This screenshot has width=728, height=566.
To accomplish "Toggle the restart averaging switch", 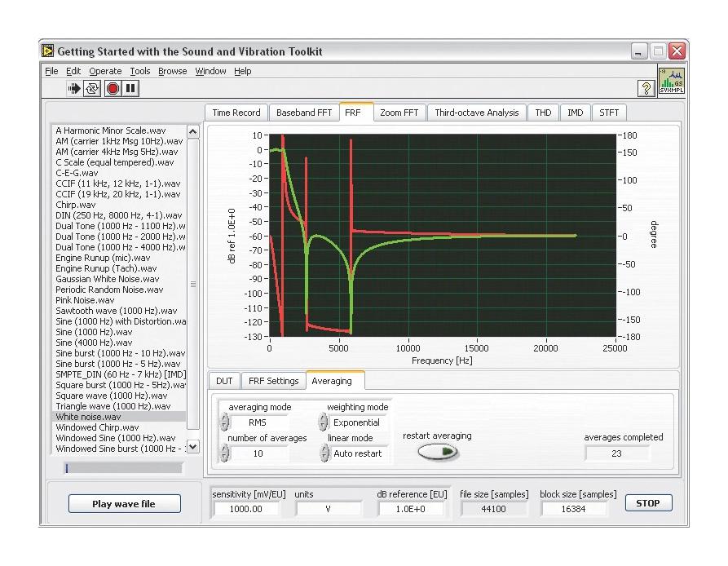I will pos(437,451).
